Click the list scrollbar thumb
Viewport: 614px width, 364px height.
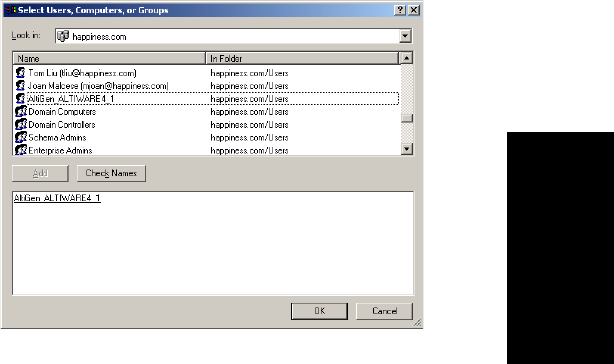point(407,118)
